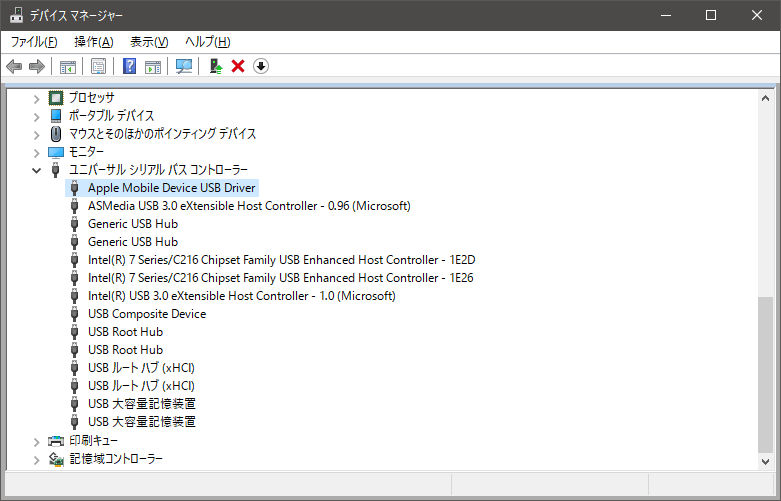Click the black down-arrow toolbar icon

(261, 66)
